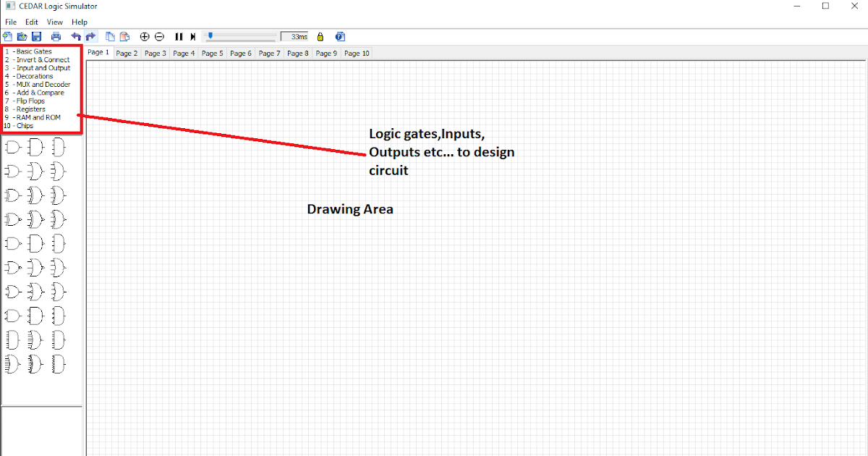This screenshot has width=868, height=456.
Task: Click the 33ms timing field
Action: (295, 36)
